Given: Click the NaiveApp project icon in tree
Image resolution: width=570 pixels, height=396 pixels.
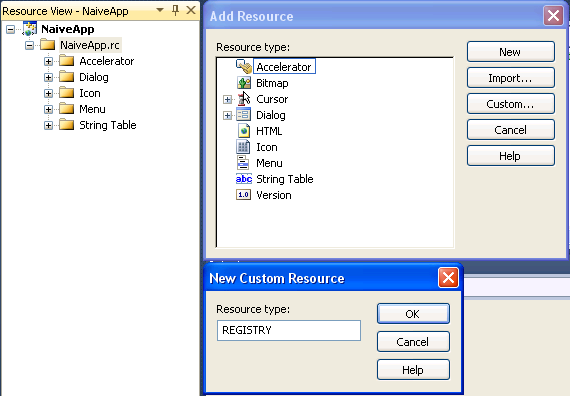Looking at the screenshot, I should [x=29, y=29].
